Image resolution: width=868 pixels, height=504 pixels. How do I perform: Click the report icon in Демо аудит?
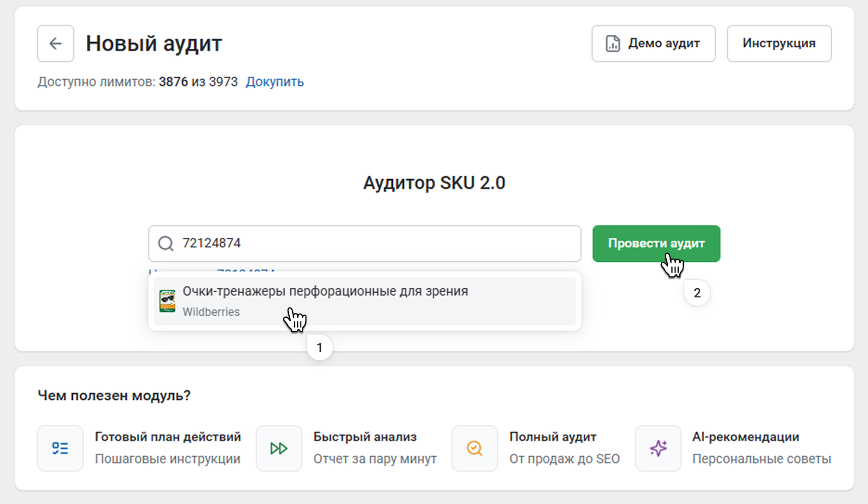pos(613,44)
